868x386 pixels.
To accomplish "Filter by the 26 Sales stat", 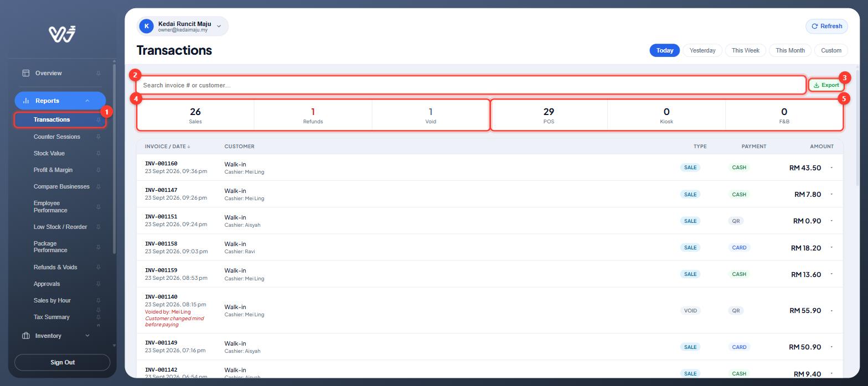I will coord(195,115).
